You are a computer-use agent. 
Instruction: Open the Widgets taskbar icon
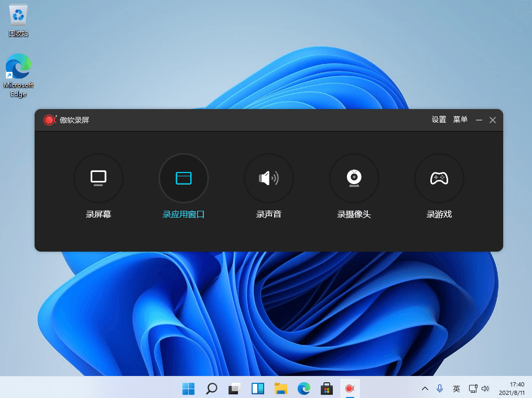257,389
